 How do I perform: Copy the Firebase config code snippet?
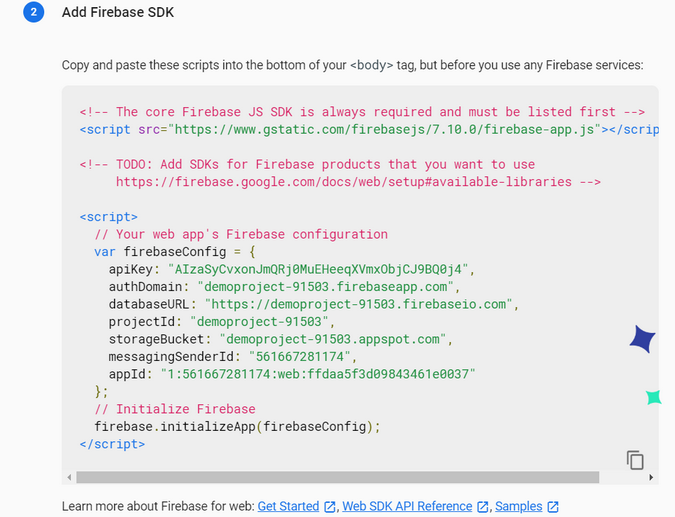[635, 460]
